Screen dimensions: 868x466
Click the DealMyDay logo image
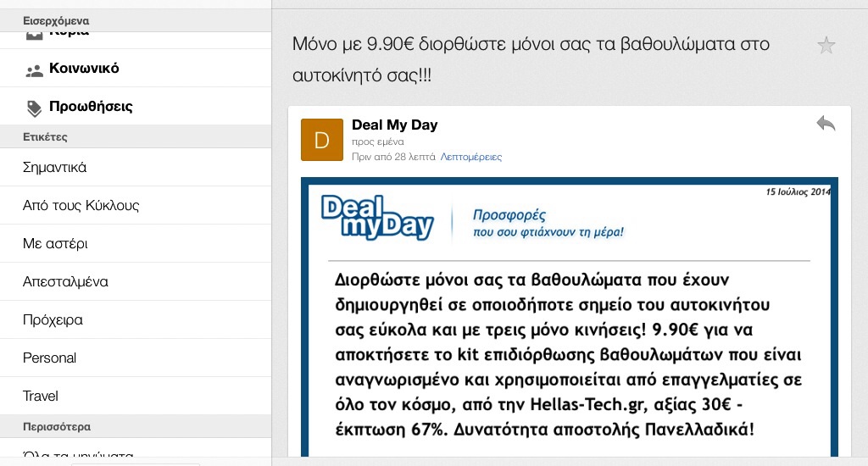pos(377,217)
